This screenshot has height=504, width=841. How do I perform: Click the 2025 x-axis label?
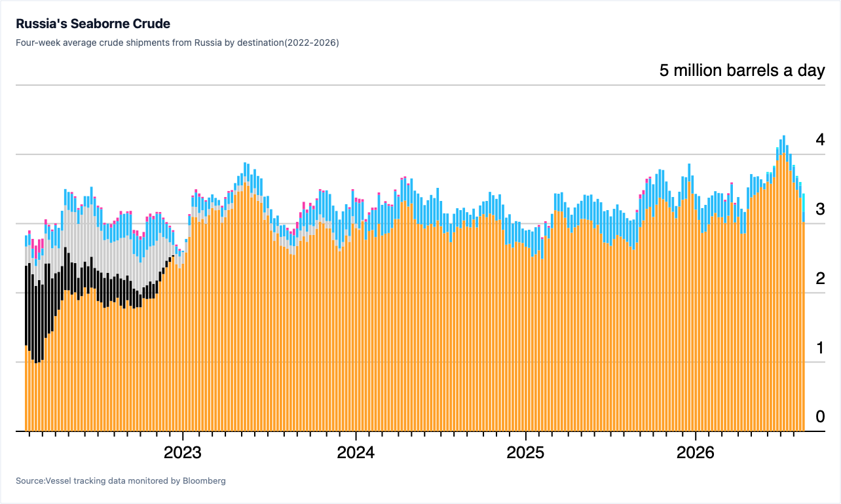526,452
